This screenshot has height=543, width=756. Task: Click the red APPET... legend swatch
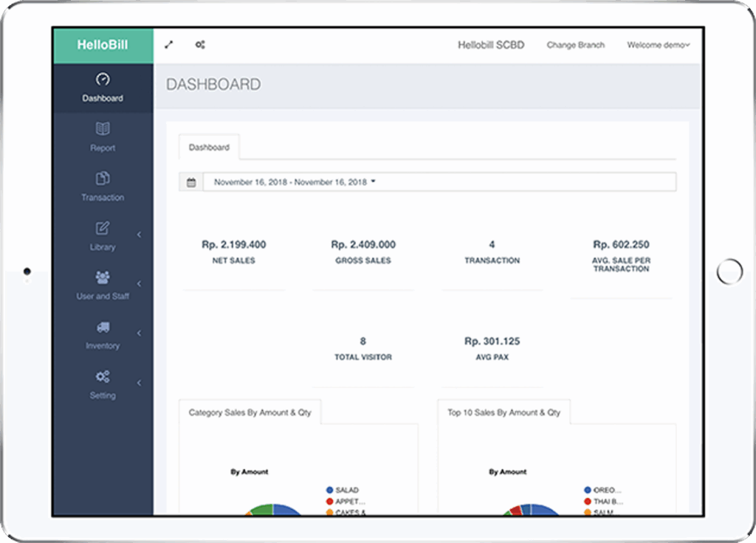[330, 502]
